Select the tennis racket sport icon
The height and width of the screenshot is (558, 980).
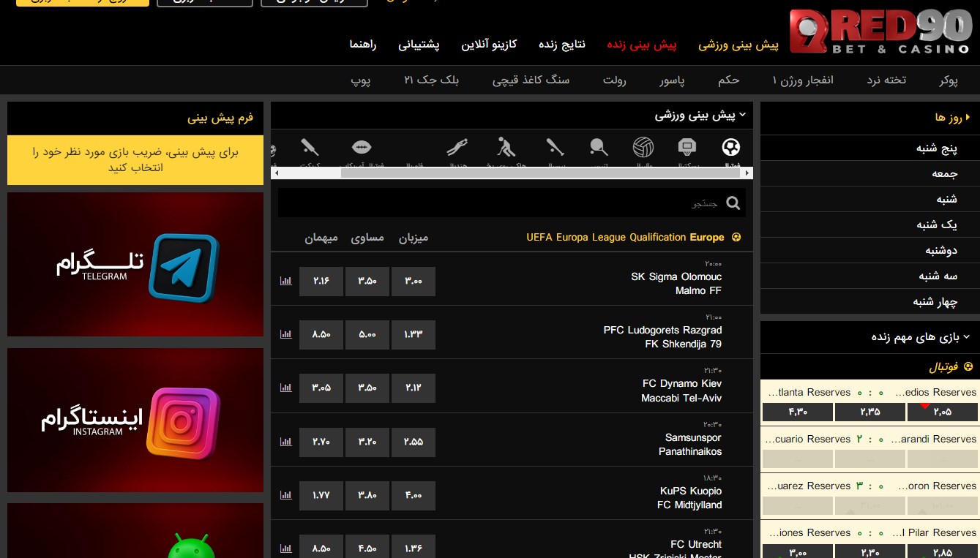599,148
